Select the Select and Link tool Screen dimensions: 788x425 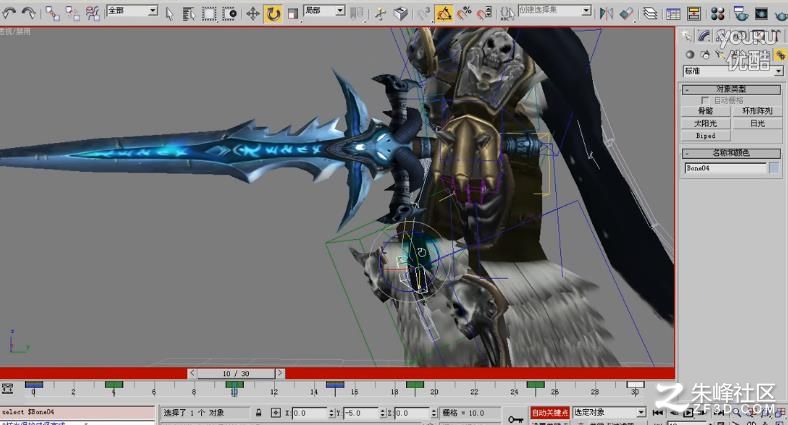pos(52,13)
